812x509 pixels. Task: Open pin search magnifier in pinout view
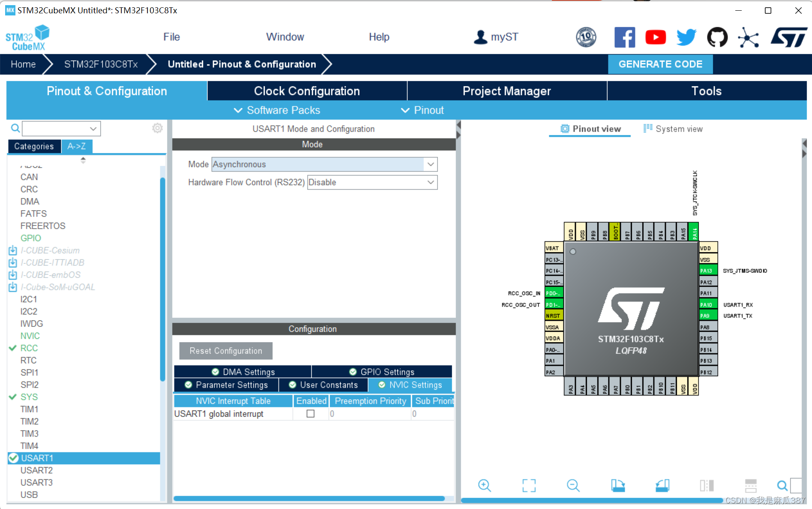coord(782,485)
